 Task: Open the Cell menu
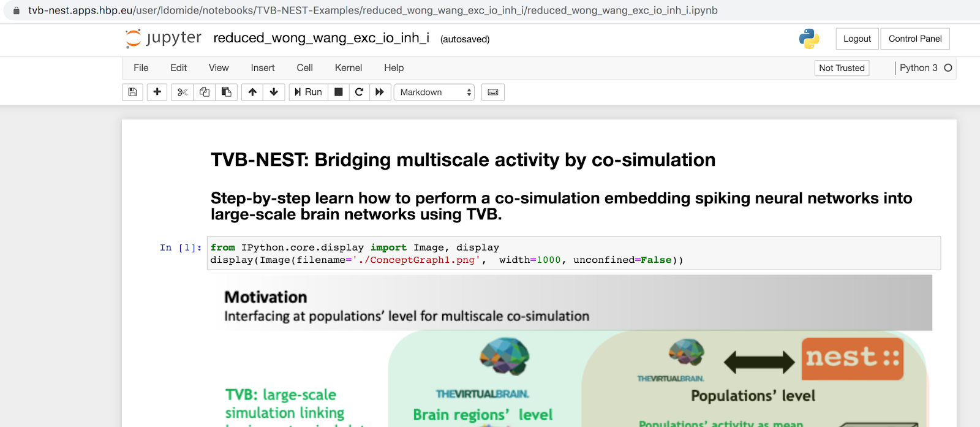pos(304,68)
